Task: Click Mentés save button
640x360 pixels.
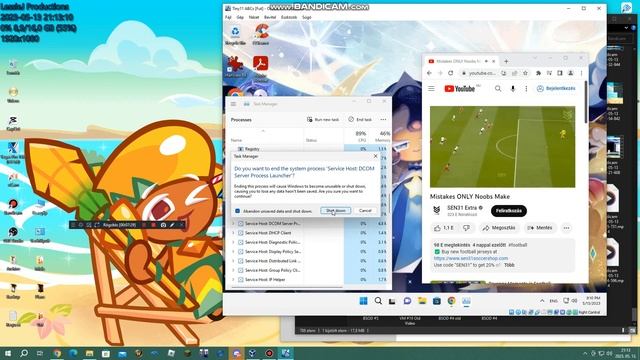Action: [539, 228]
